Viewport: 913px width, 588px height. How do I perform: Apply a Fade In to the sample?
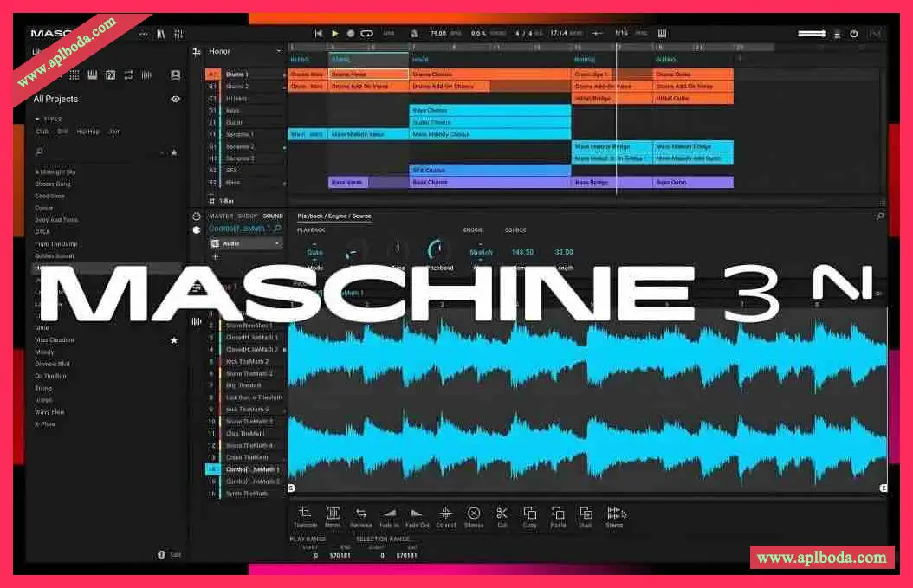[389, 513]
